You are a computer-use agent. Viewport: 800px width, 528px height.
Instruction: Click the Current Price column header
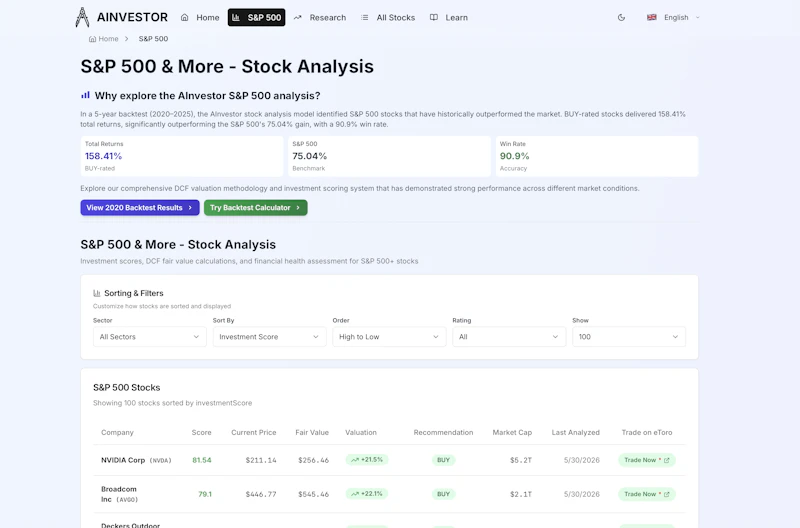pos(254,433)
